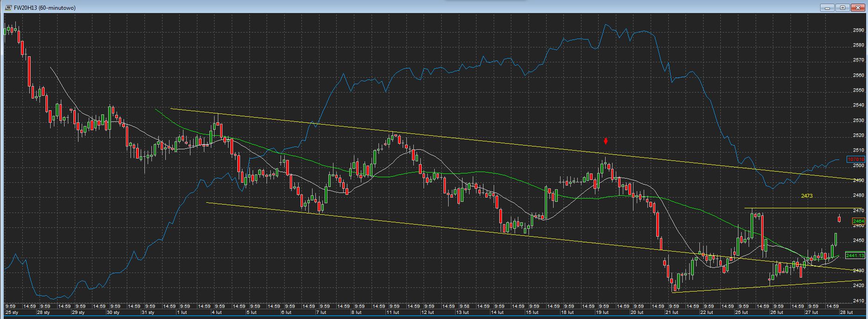Viewport: 868px width, 319px height.
Task: Close the FW20H13 chart window
Action: (x=857, y=8)
